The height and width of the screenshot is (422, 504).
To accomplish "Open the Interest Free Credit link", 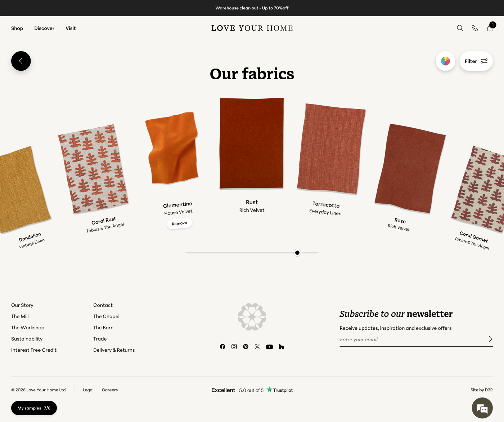I will coord(34,350).
